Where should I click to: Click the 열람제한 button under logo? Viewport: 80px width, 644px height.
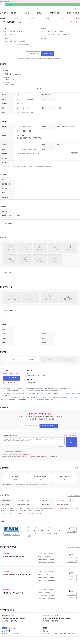coord(16,534)
